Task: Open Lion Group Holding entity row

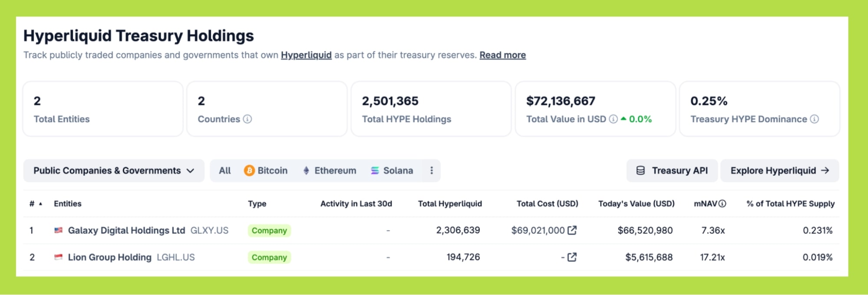Action: [109, 257]
